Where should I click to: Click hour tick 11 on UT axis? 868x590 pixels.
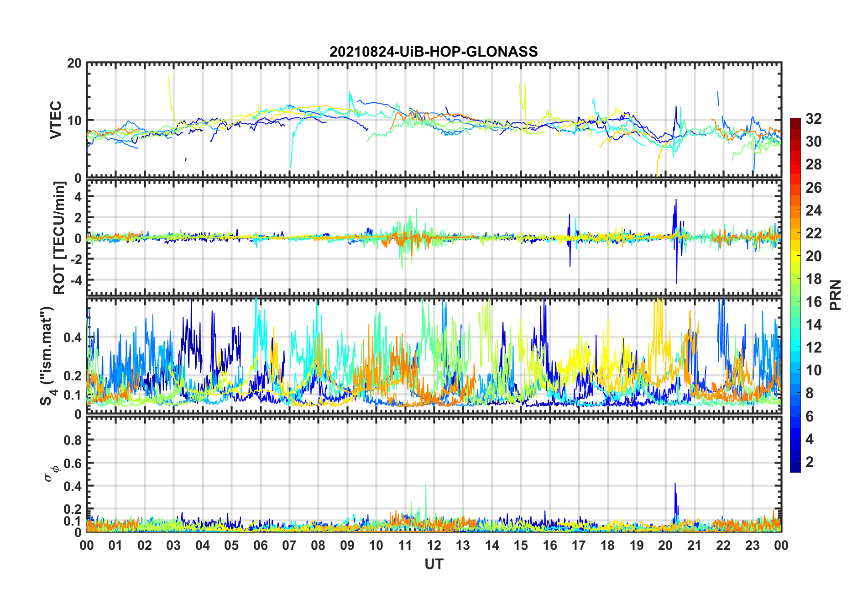point(405,545)
